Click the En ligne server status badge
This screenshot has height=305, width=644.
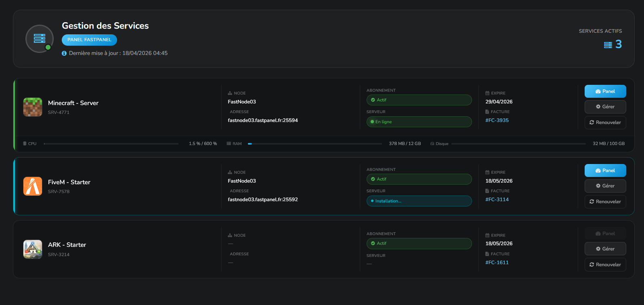pos(419,122)
